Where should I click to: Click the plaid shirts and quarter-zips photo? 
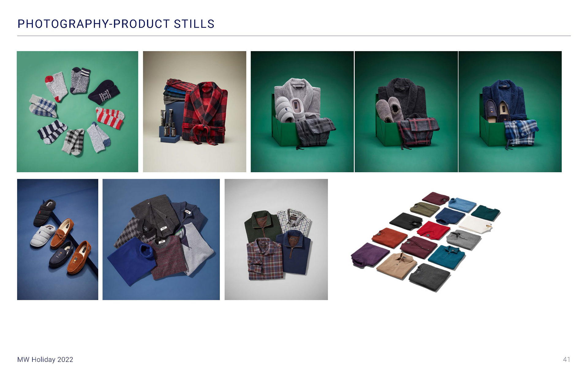276,240
